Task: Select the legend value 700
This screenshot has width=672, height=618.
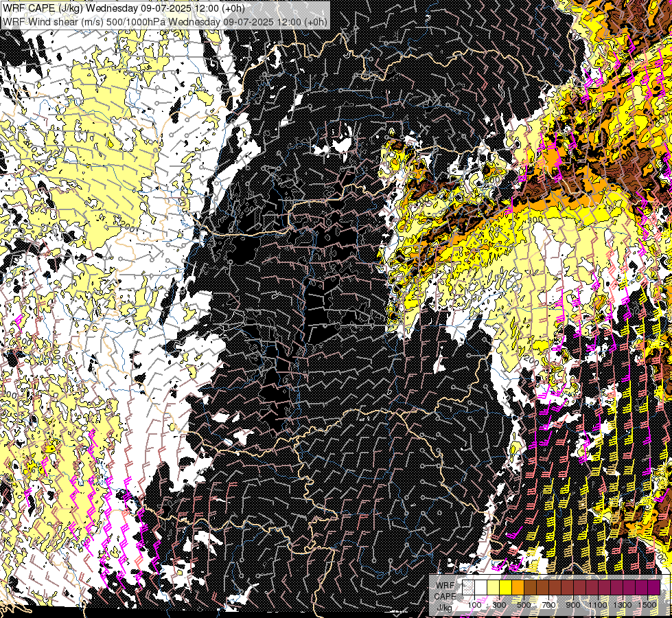Action: [x=548, y=605]
